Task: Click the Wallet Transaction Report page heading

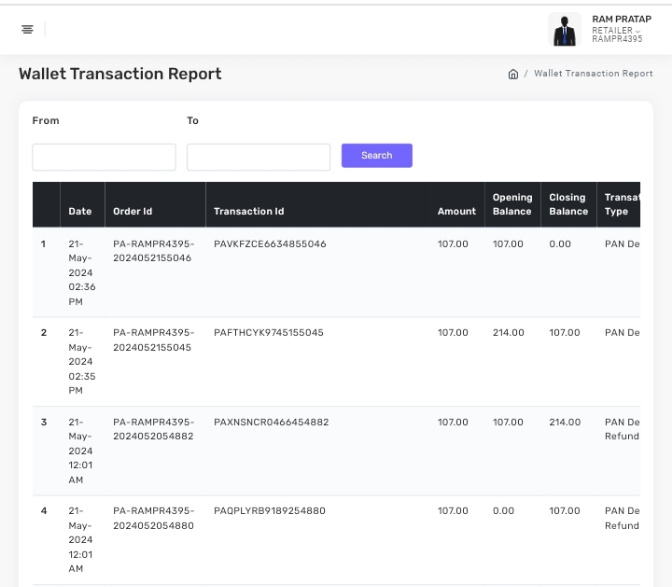Action: pos(120,74)
